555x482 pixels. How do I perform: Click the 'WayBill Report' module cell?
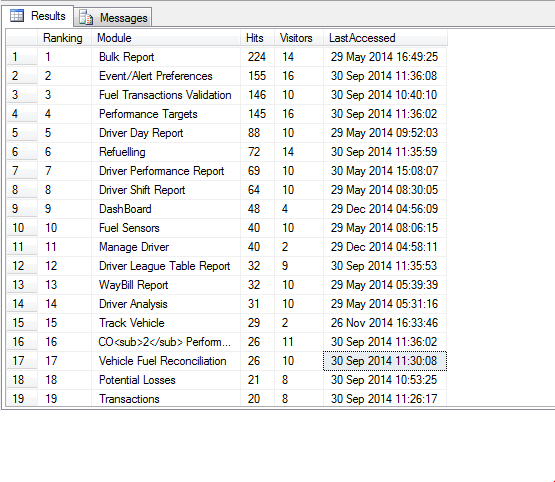point(166,285)
